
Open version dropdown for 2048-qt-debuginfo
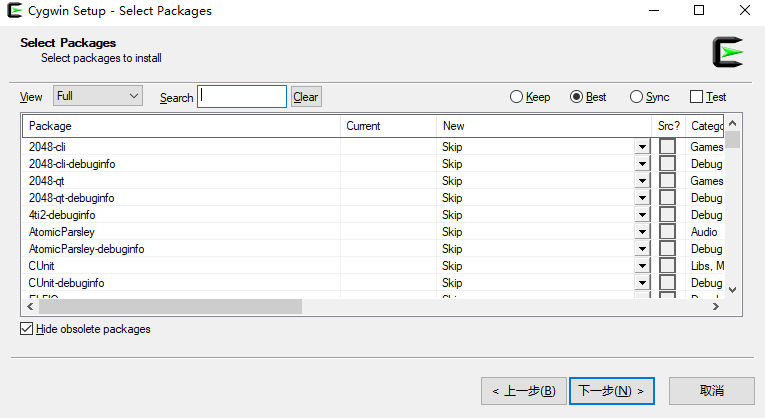click(x=643, y=198)
